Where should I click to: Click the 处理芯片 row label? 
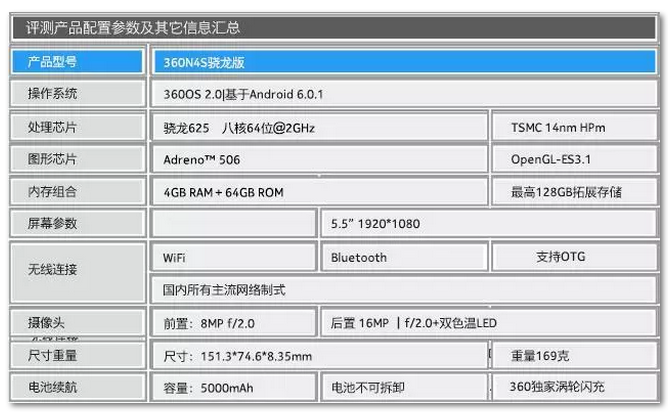click(79, 128)
